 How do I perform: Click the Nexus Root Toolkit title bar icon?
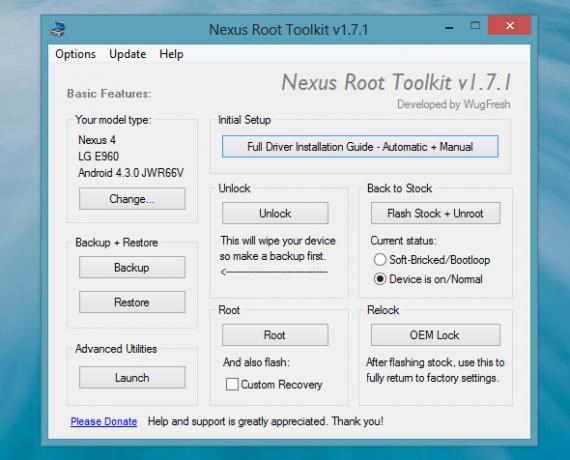58,29
